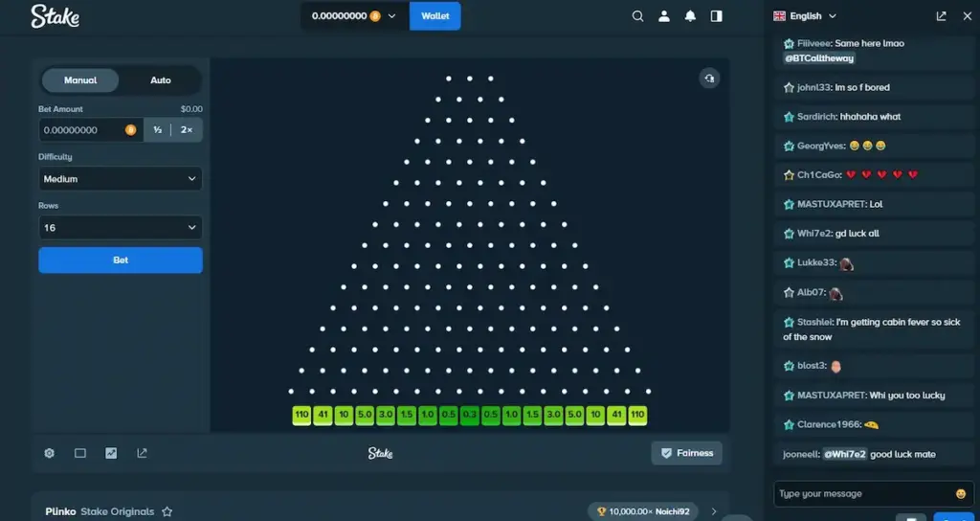980x521 pixels.
Task: Click the center 0.3 multiplier slot
Action: pyautogui.click(x=469, y=415)
